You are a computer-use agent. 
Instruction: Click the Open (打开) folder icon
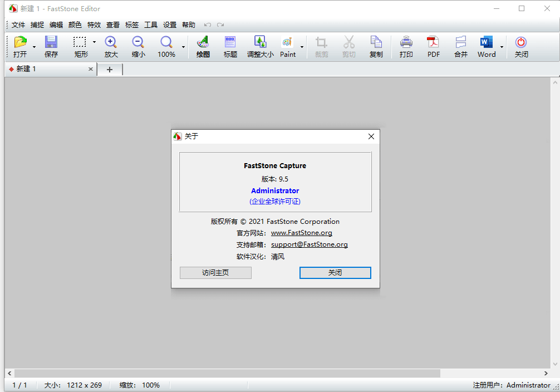(21, 42)
